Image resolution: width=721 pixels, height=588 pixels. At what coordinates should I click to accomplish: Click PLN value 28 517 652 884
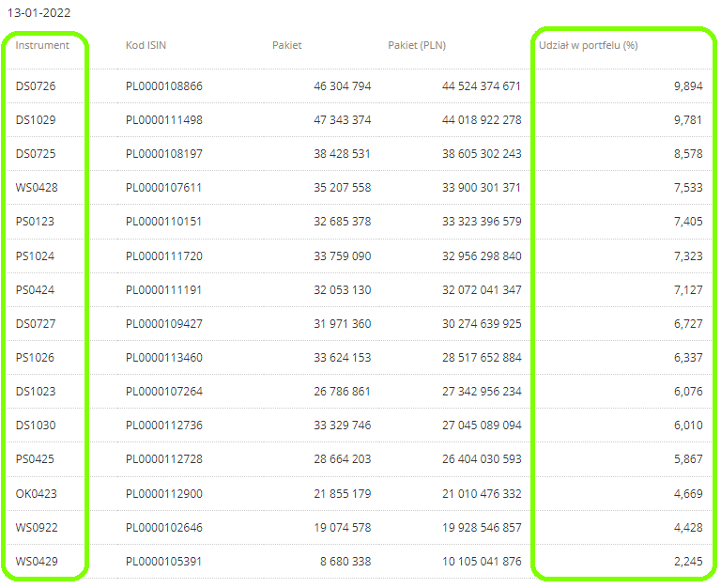tap(482, 358)
